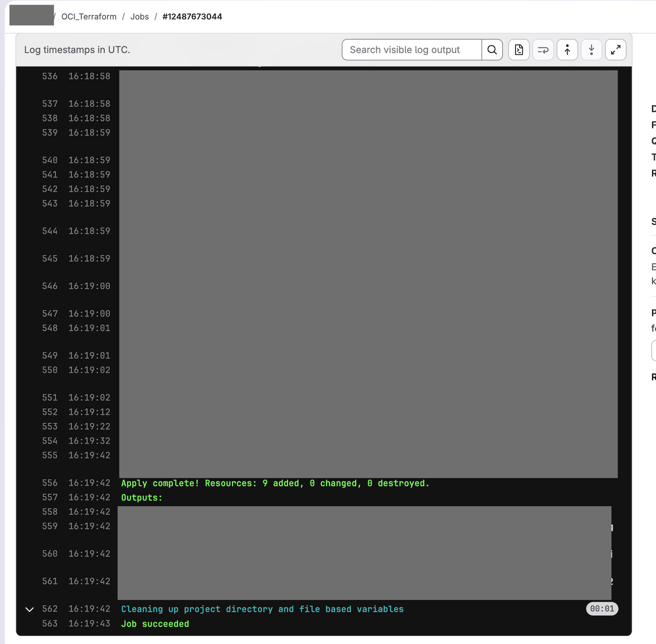This screenshot has height=644, width=656.
Task: Click the line wrap icon
Action: coord(543,50)
